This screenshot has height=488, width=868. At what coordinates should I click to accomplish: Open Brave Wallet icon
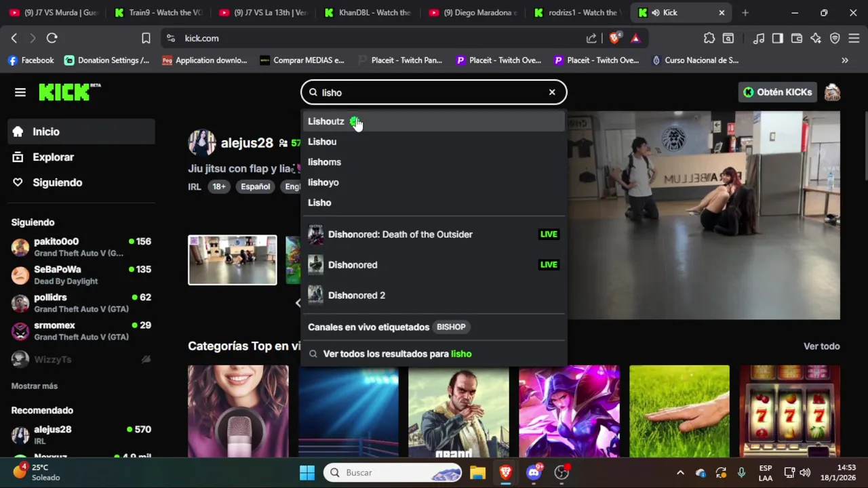(797, 39)
